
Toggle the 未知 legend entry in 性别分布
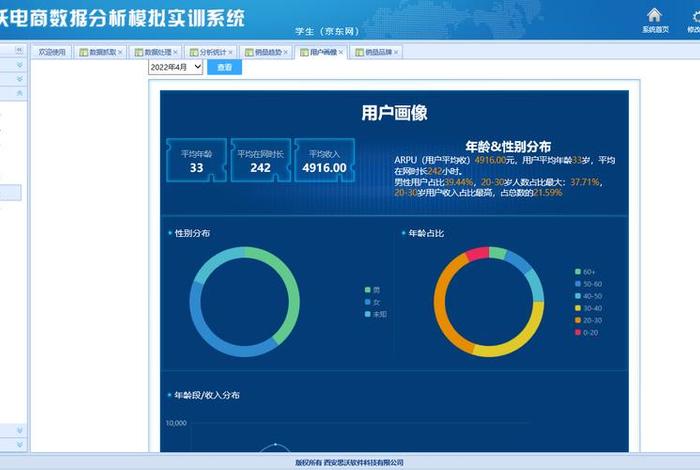375,314
